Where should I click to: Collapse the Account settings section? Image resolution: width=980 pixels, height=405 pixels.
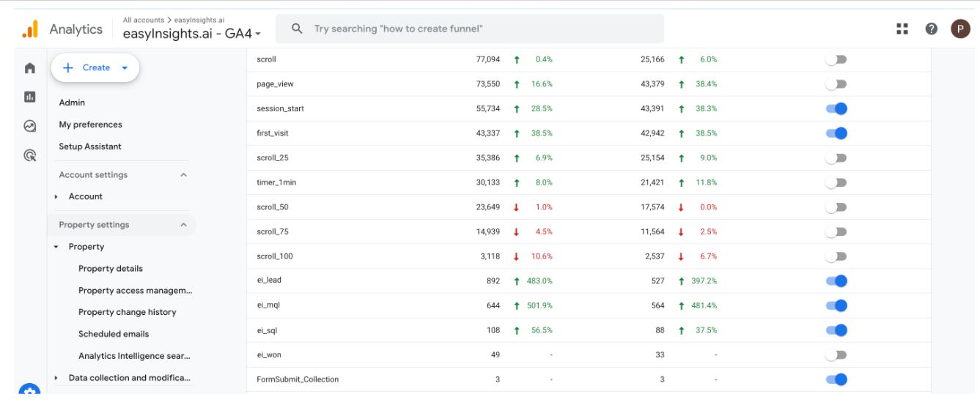point(183,175)
